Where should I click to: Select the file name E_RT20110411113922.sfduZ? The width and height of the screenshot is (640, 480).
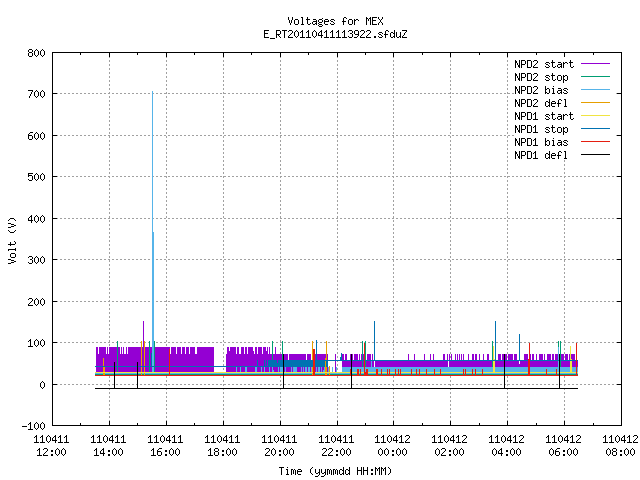335,34
